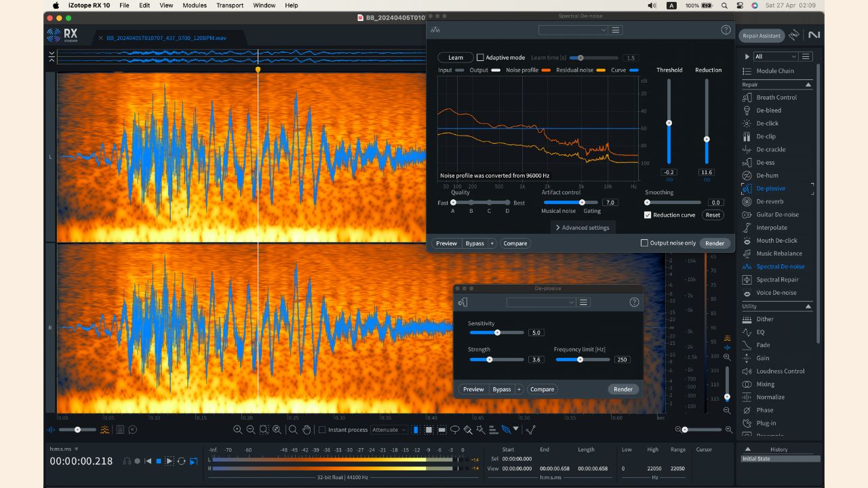The image size is (868, 488).
Task: Click the headphones monitor icon in transport
Action: [x=127, y=461]
